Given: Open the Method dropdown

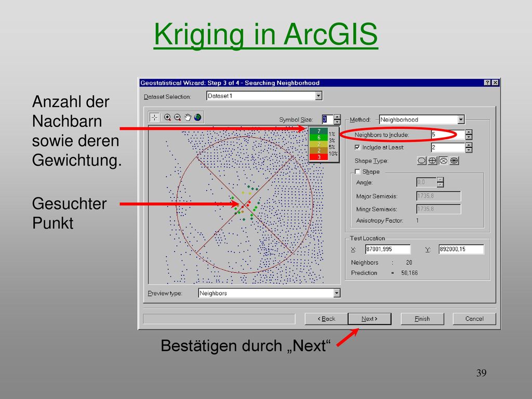Looking at the screenshot, I should tap(461, 119).
